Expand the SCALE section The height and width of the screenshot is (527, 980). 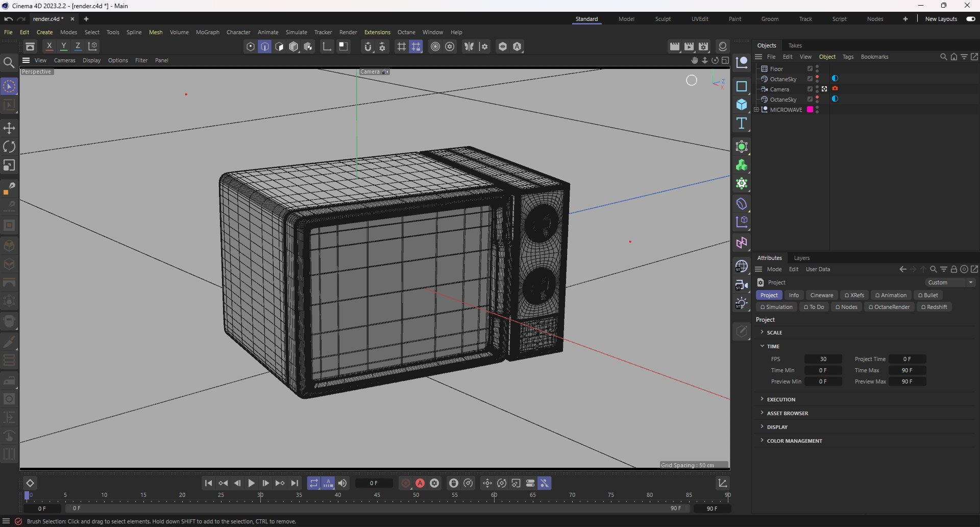coord(762,332)
